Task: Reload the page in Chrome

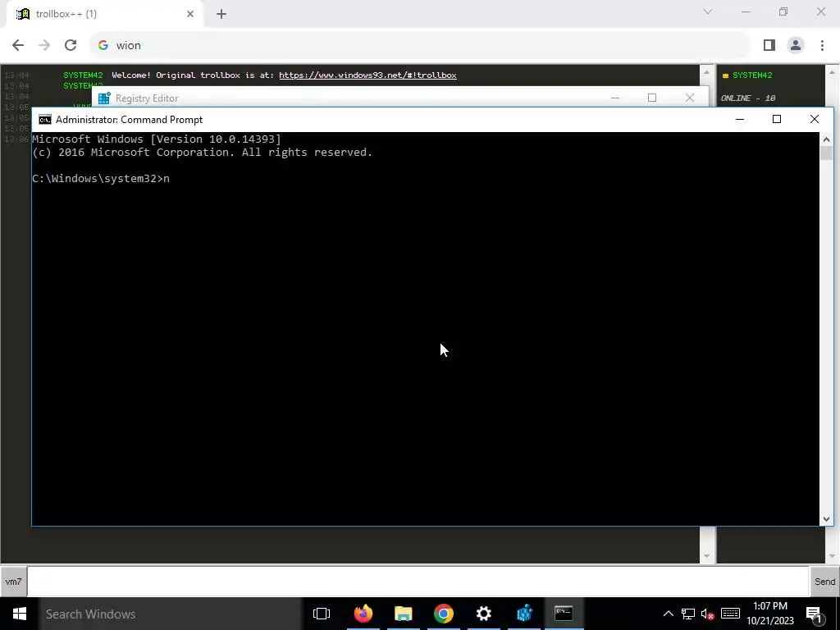Action: pos(71,46)
